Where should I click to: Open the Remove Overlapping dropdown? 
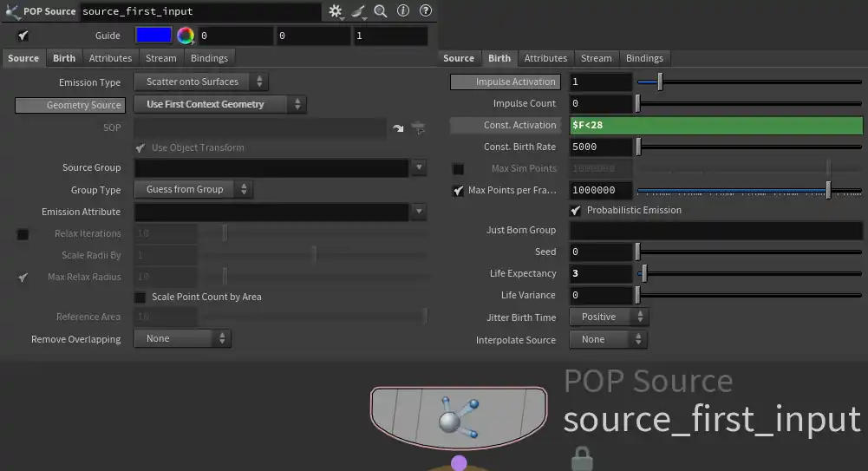tap(182, 338)
